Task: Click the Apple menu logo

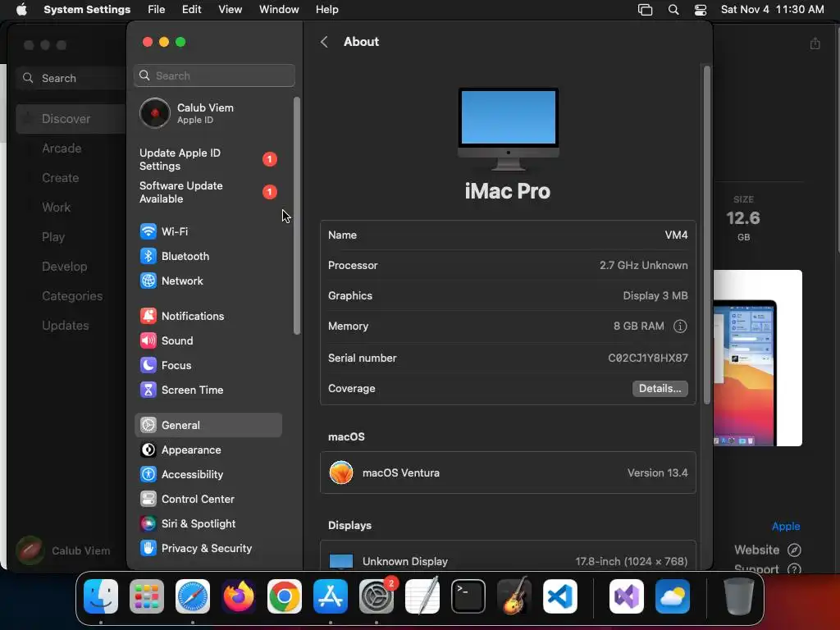Action: 21,10
